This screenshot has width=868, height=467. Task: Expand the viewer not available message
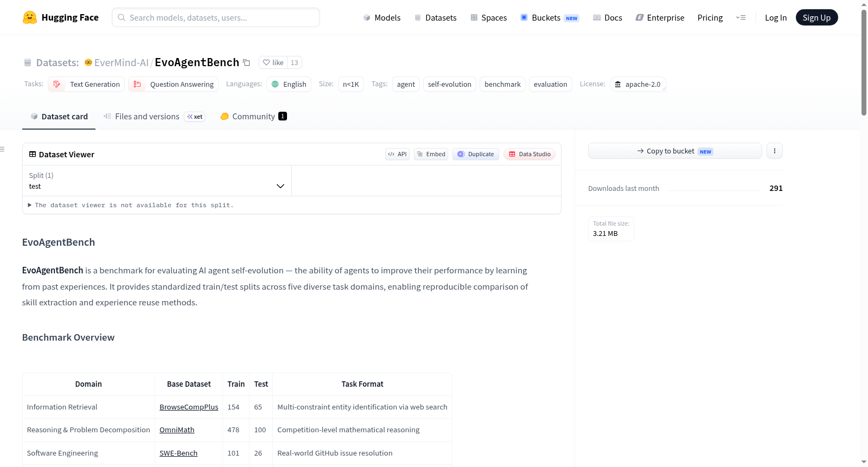131,205
